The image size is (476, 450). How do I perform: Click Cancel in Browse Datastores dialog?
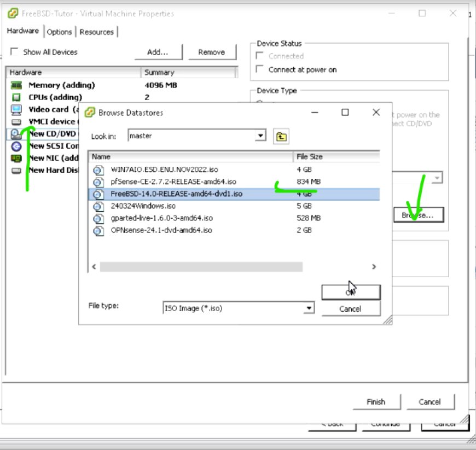pyautogui.click(x=351, y=309)
